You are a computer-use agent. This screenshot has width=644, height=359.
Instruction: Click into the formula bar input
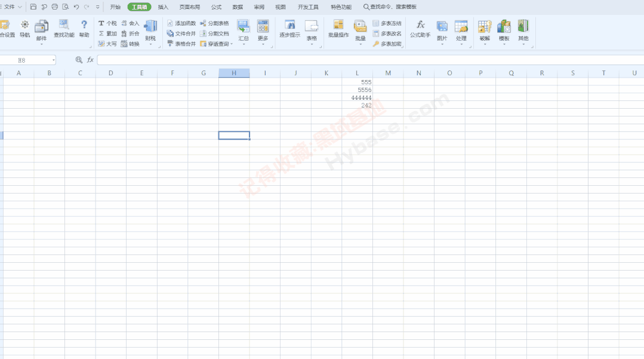(371, 60)
